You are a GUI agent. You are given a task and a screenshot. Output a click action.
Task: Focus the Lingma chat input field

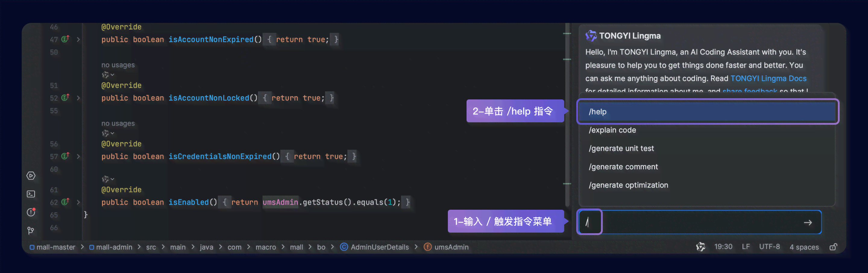(700, 222)
